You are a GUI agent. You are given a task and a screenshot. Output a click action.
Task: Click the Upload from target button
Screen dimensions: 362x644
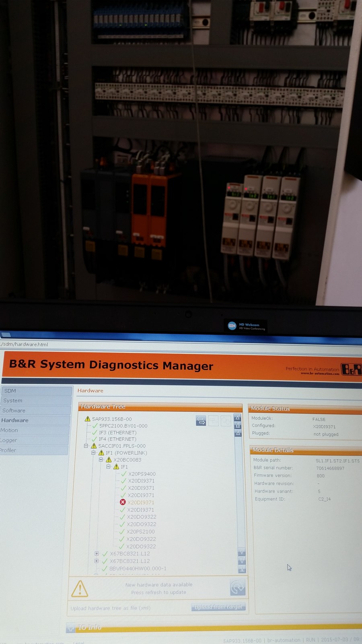[218, 607]
